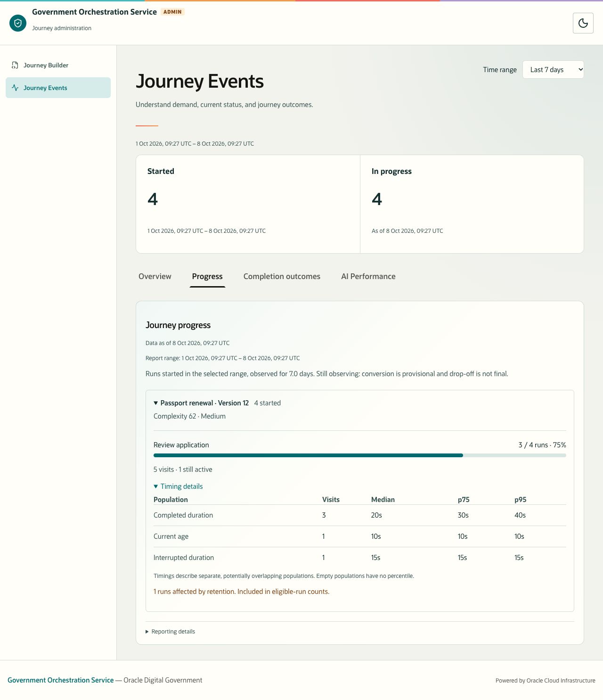603x700 pixels.
Task: Click the Government Orchestration Service footer link
Action: point(61,680)
